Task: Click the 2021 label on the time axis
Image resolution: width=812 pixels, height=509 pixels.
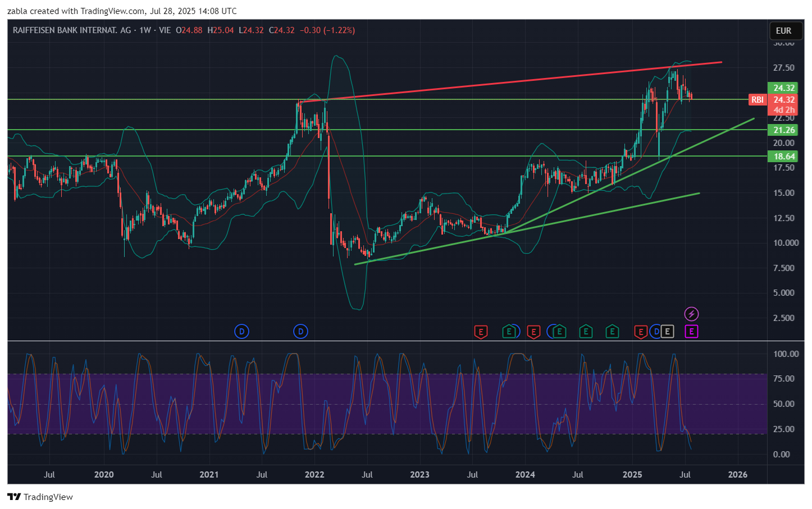Action: click(x=209, y=475)
